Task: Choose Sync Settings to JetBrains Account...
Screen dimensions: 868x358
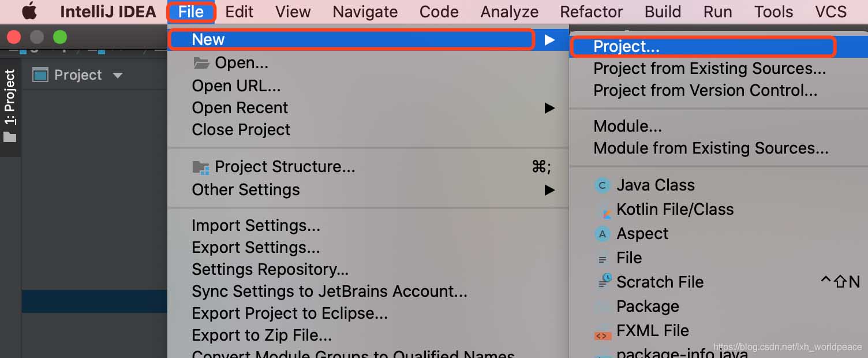Action: [329, 292]
